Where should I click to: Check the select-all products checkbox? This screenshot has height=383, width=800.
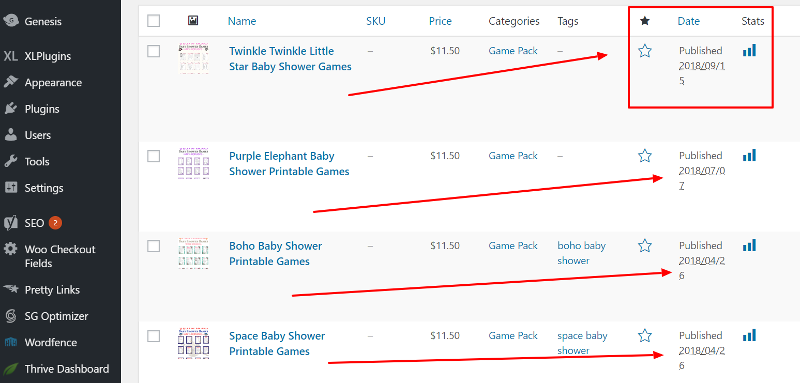tap(154, 21)
